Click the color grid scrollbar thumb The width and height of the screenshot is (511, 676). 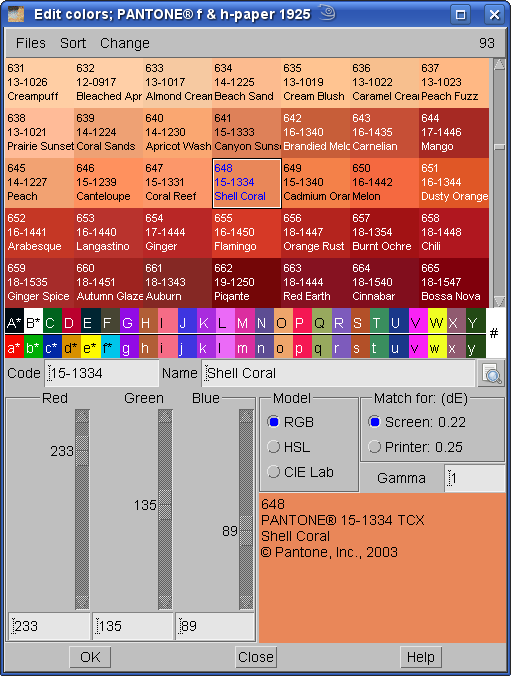click(x=499, y=147)
